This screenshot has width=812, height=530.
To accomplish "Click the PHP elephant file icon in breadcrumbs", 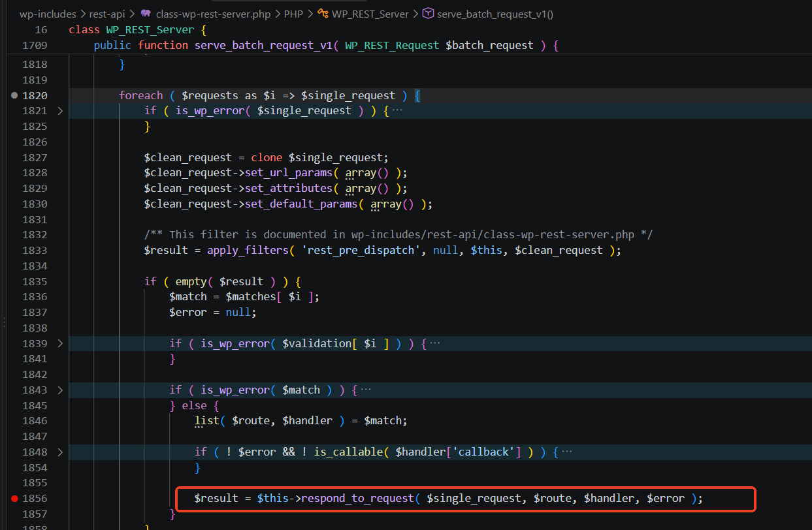I will [x=145, y=14].
